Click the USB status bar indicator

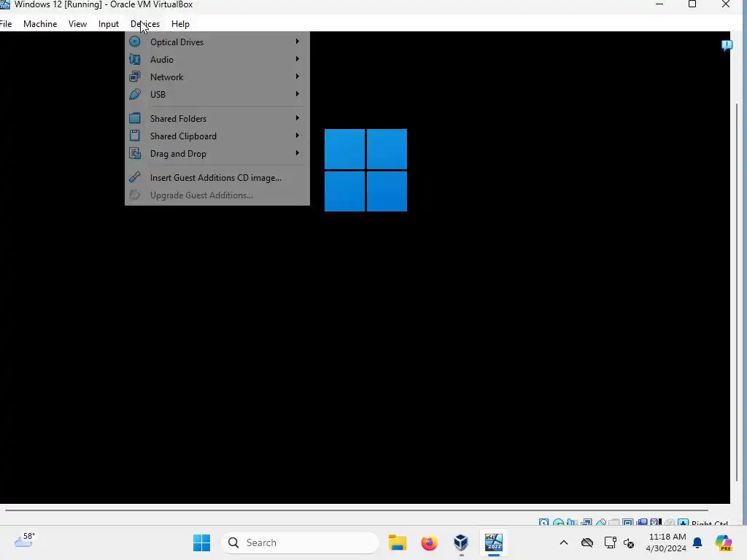coord(601,522)
